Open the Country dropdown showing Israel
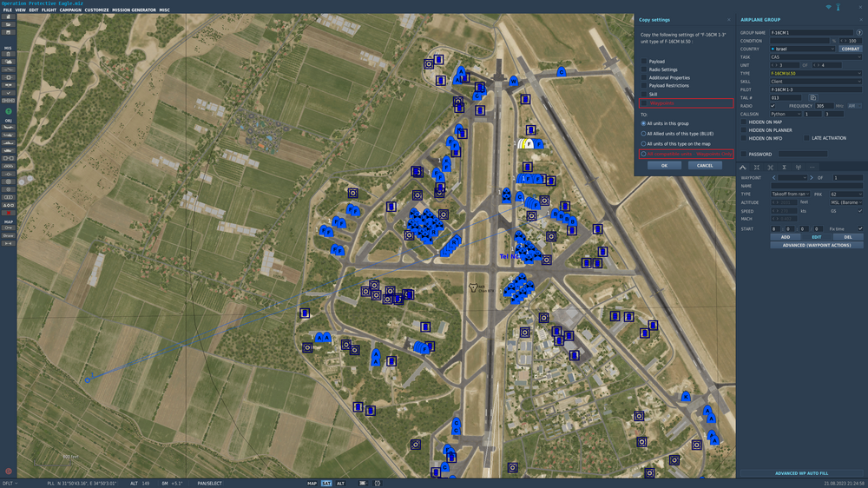This screenshot has height=488, width=868. [802, 49]
